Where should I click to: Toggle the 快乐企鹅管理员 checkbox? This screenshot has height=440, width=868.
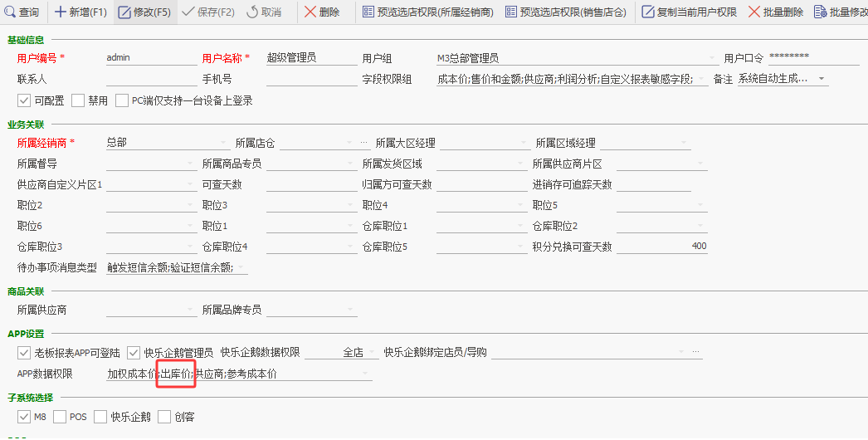point(134,353)
